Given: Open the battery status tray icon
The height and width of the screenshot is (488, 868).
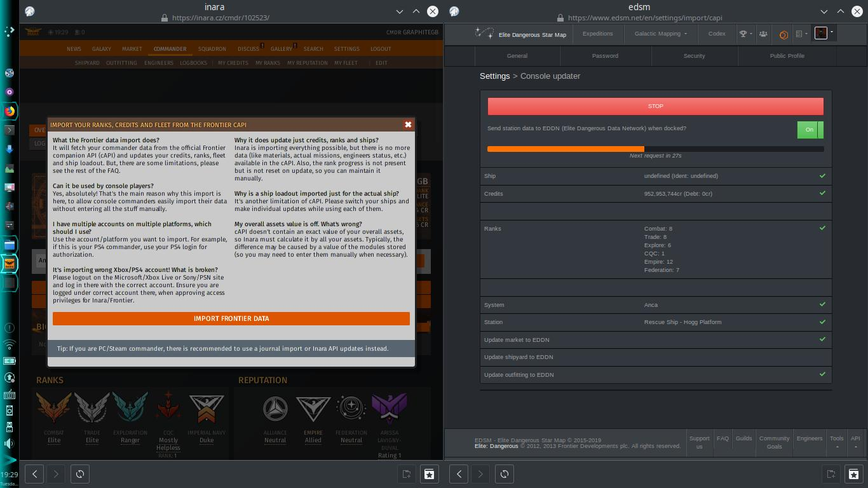Looking at the screenshot, I should pos(10,361).
